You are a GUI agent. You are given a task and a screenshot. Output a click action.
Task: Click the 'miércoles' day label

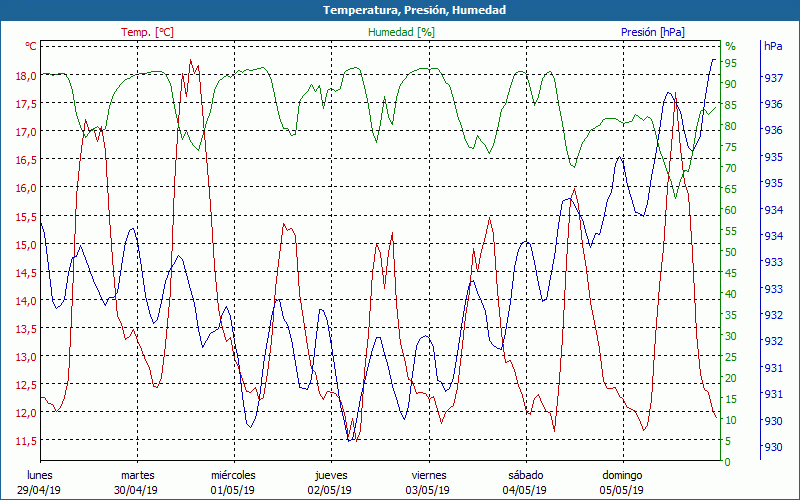pos(233,476)
